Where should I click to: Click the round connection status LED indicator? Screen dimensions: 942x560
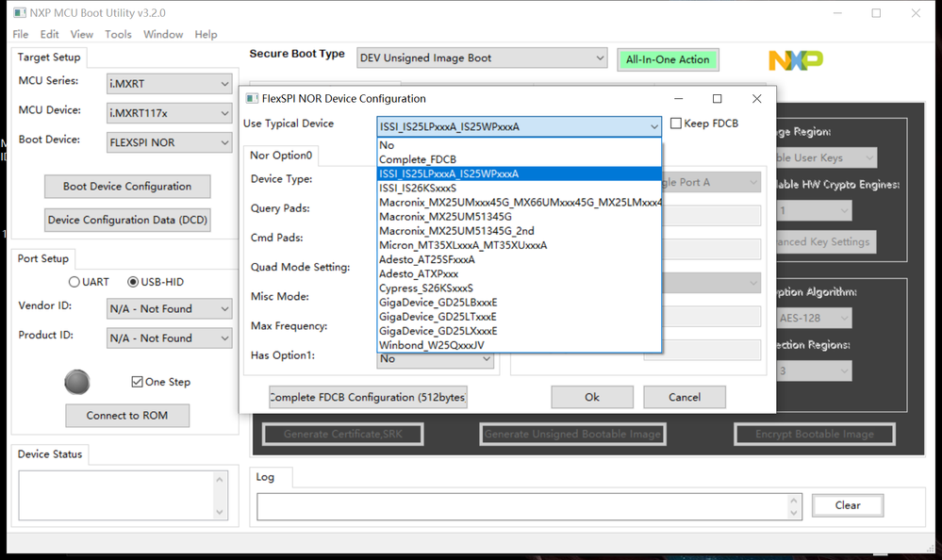click(77, 382)
